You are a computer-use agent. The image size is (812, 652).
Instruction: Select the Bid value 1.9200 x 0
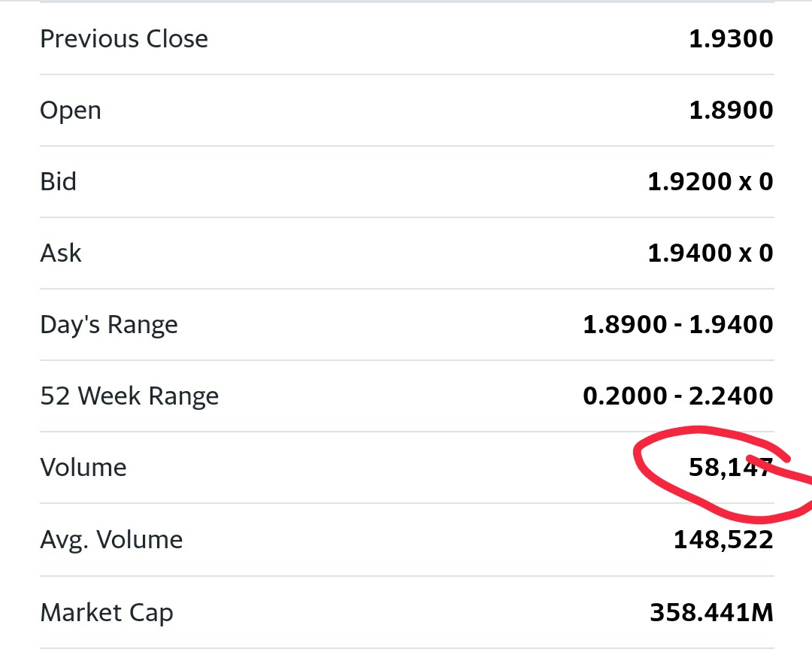point(710,182)
